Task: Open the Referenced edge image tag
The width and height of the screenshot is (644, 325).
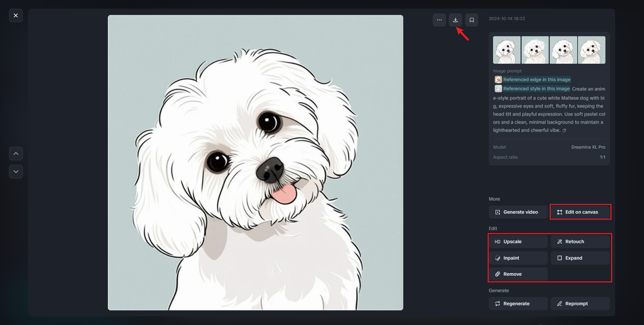Action: 533,79
